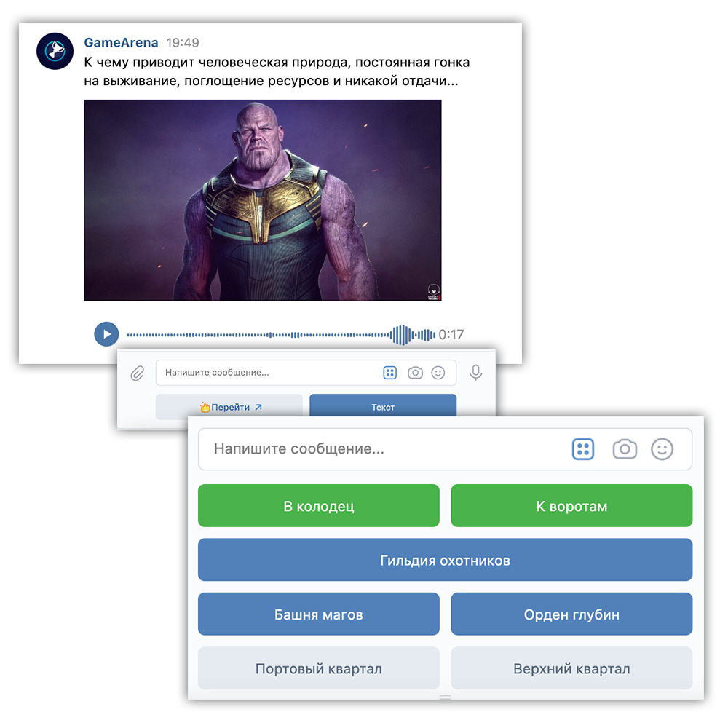Click the GameArena round avatar
The height and width of the screenshot is (728, 728).
(x=55, y=51)
